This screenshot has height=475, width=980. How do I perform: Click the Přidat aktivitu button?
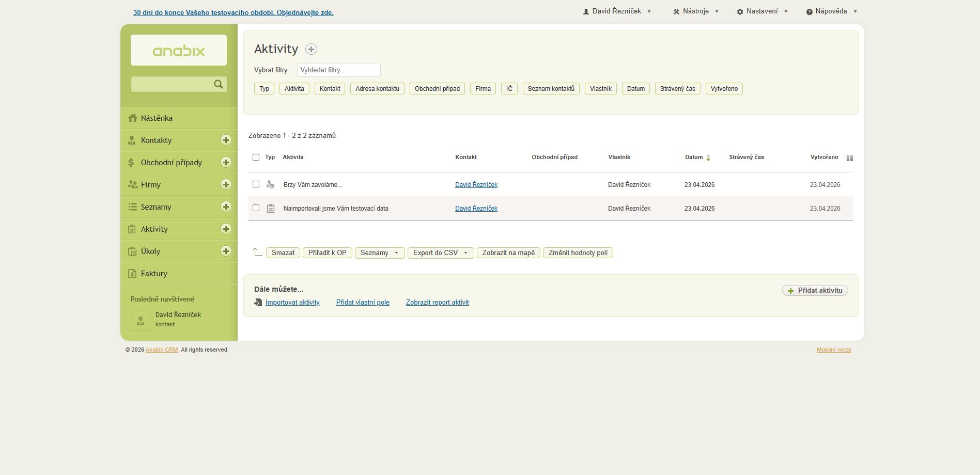815,291
